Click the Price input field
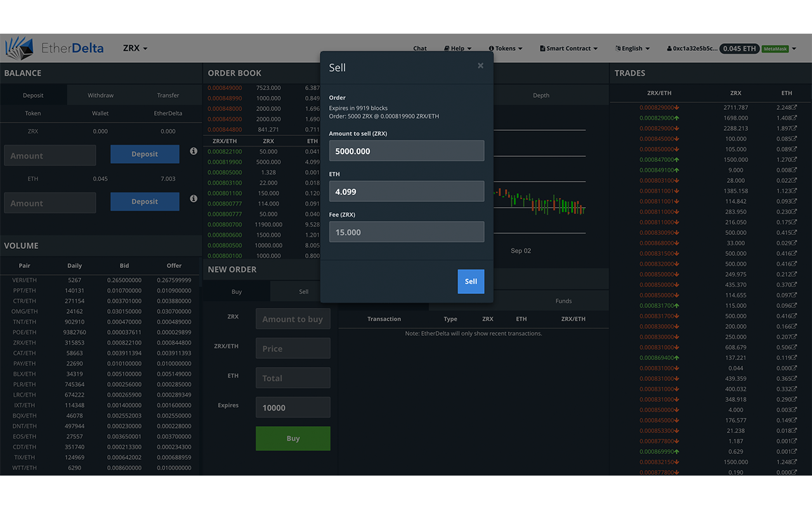 (x=293, y=348)
